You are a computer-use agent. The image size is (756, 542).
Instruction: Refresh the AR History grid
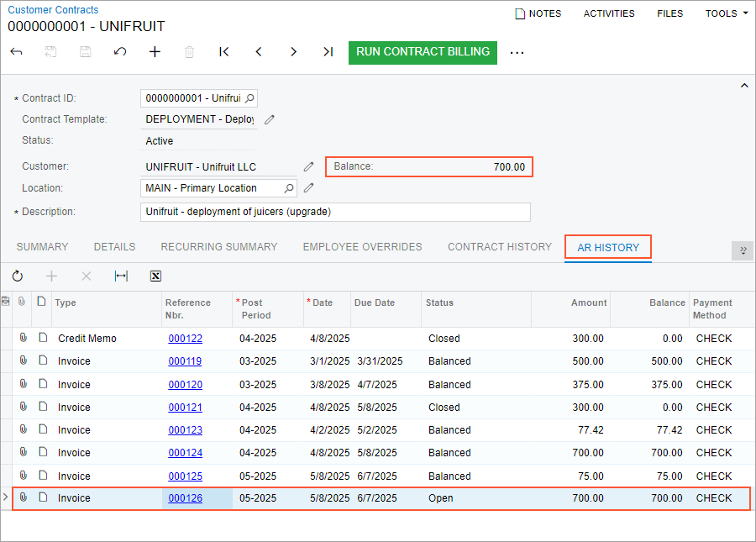coord(18,276)
